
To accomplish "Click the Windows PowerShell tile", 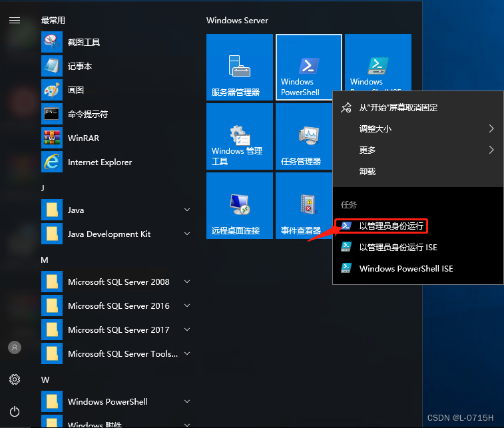I will point(308,67).
